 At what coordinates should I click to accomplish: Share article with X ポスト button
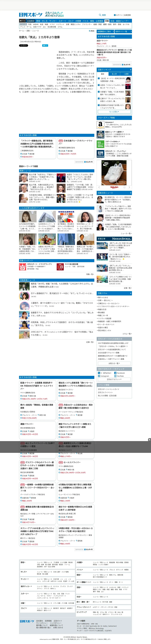24,45
